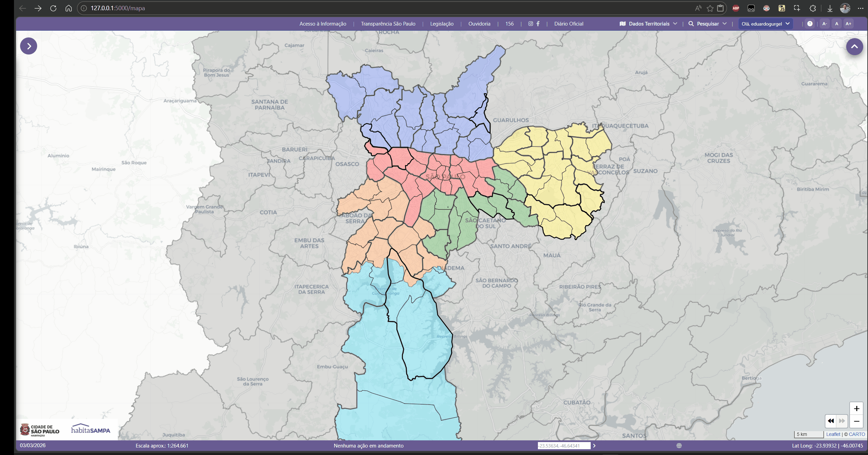Open the Dados Territoriais dropdown
This screenshot has height=455, width=868.
pos(648,24)
